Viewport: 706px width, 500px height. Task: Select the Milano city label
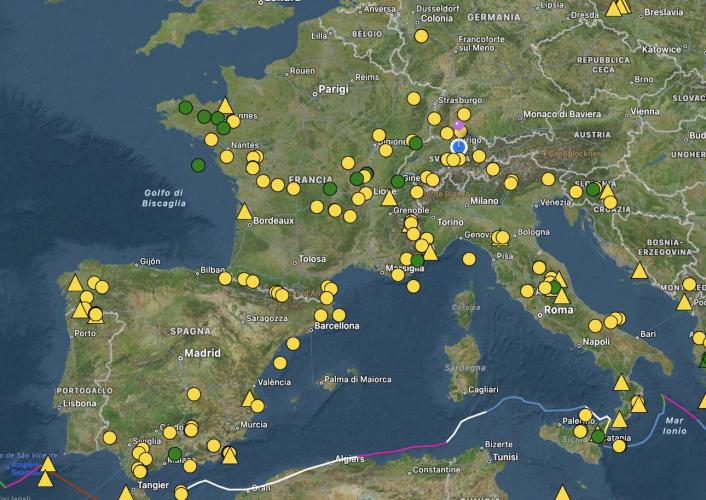click(x=484, y=200)
